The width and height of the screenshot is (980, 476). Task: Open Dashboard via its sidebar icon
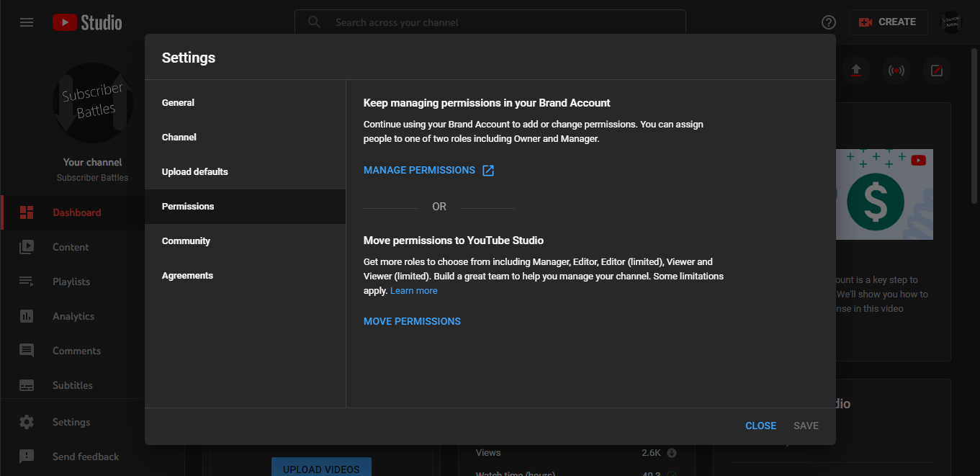tap(27, 212)
